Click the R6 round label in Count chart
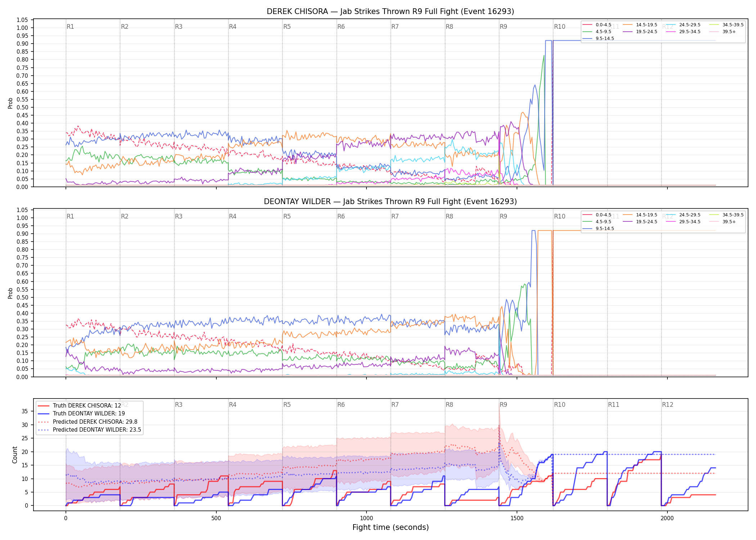 pos(341,405)
